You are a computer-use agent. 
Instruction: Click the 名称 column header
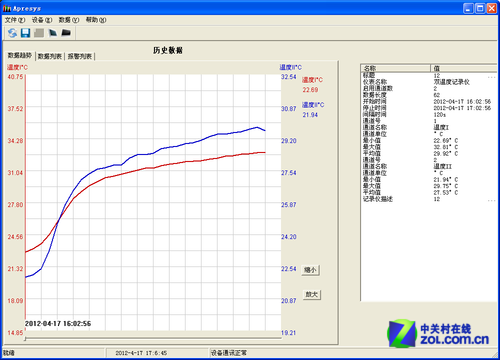pos(396,68)
